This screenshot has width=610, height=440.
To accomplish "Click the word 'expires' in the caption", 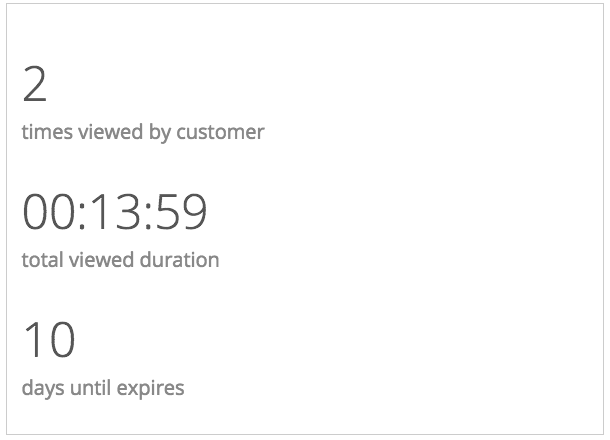I will 152,388.
